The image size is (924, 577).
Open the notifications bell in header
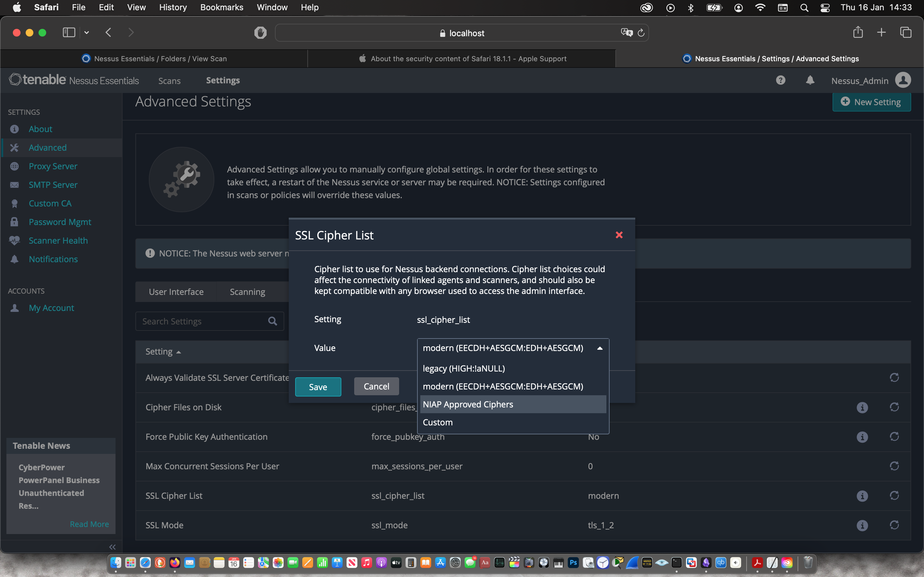pyautogui.click(x=810, y=80)
